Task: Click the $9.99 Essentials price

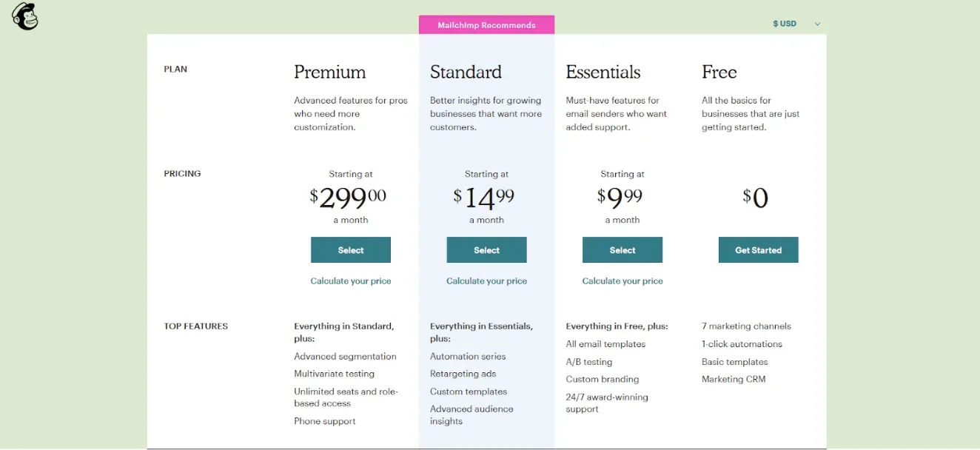Action: pos(620,197)
